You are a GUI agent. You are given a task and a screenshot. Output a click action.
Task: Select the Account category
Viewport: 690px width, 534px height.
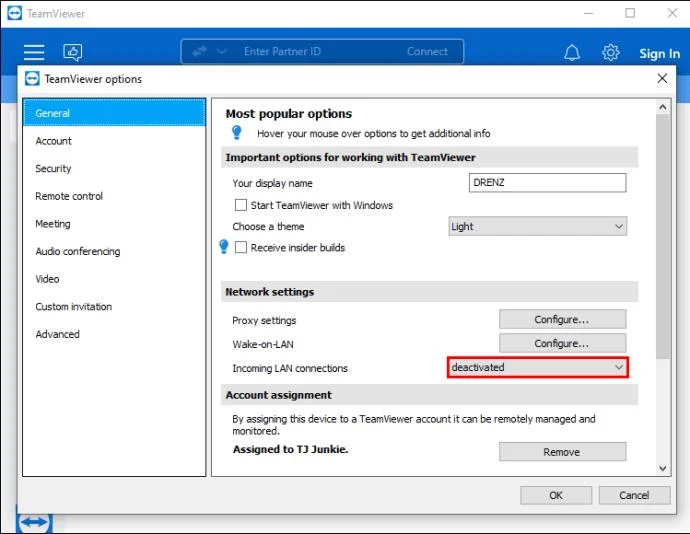pos(114,141)
